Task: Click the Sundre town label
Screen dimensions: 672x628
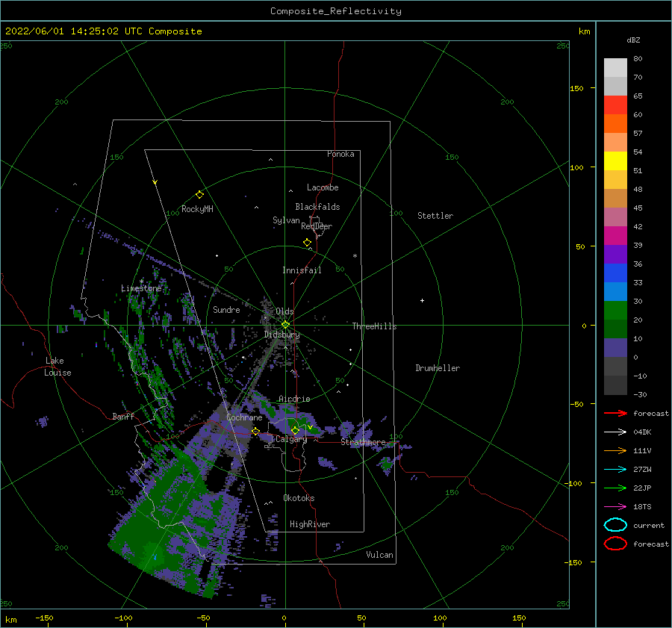Action: (226, 310)
